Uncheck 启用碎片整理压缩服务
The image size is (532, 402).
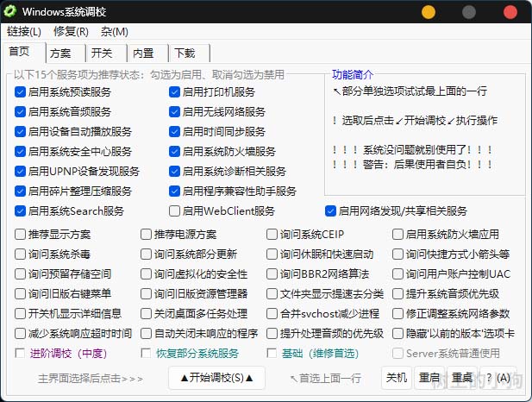point(20,192)
